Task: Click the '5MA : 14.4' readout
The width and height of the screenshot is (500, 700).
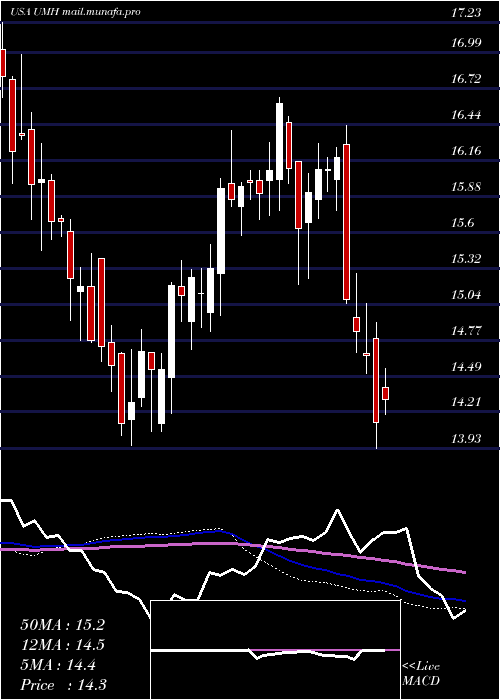Action: (x=57, y=665)
